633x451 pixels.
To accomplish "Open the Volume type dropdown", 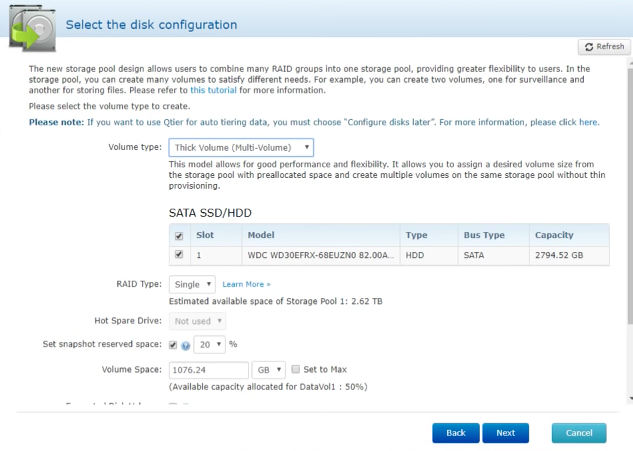I will [240, 147].
